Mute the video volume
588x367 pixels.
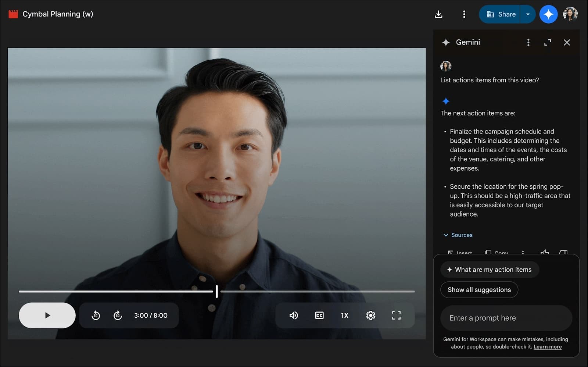pos(294,316)
